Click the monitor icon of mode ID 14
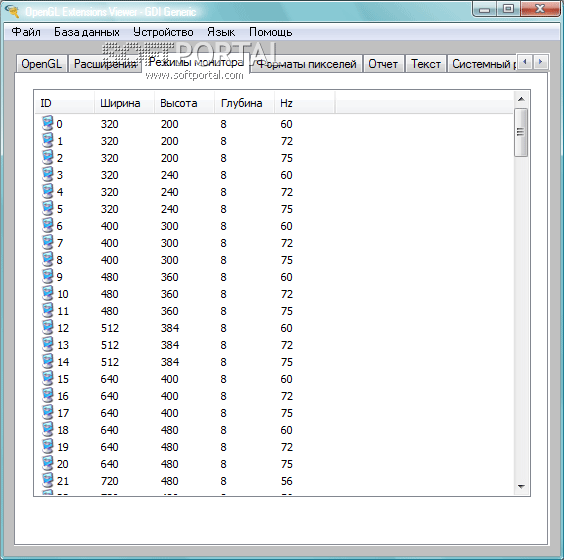The height and width of the screenshot is (560, 564). pyautogui.click(x=47, y=361)
